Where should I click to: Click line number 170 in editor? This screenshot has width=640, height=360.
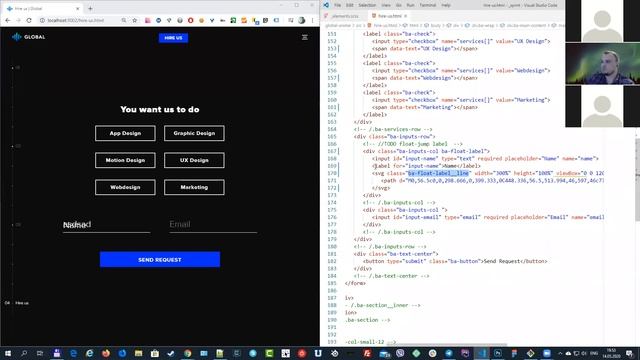click(332, 173)
